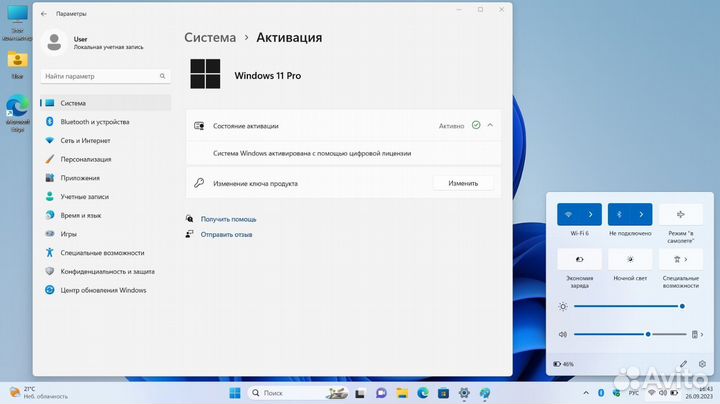Toggle the Bluetooth quick setting
Viewport: 720px width, 404px height.
click(x=619, y=214)
